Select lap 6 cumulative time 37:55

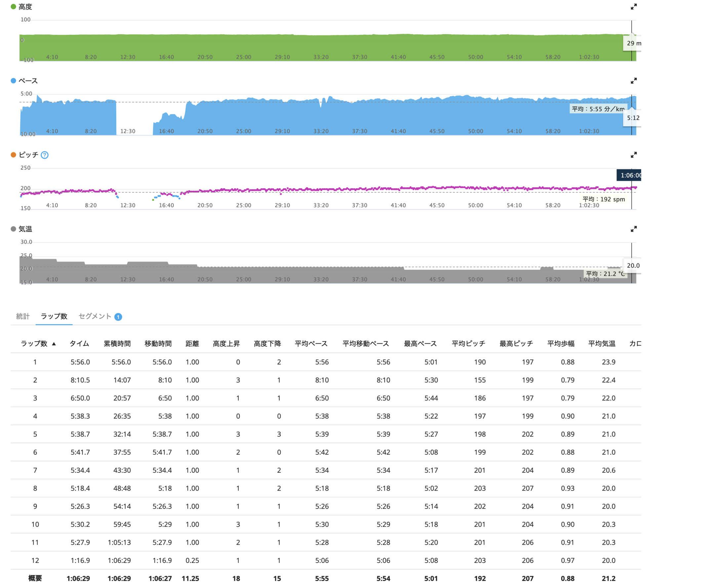122,452
